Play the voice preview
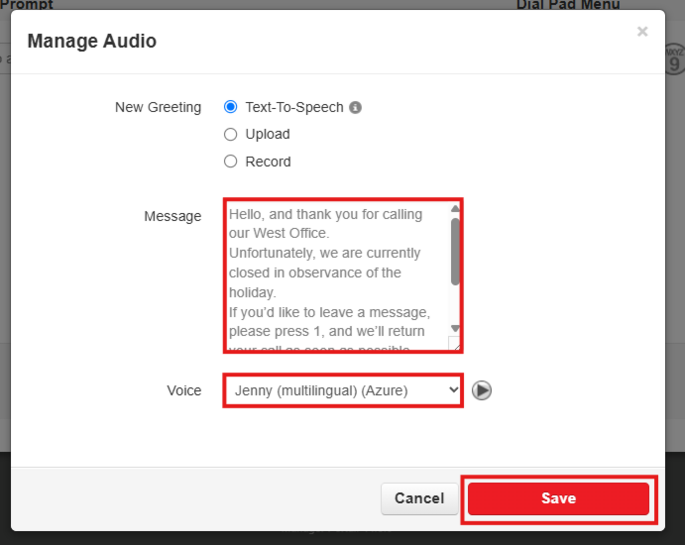 (x=482, y=390)
